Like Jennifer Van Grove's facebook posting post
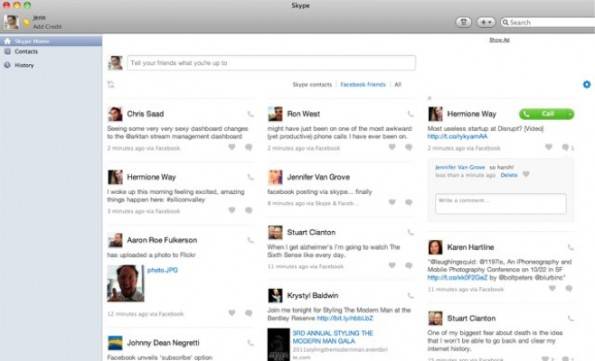The height and width of the screenshot is (361, 595). point(392,202)
